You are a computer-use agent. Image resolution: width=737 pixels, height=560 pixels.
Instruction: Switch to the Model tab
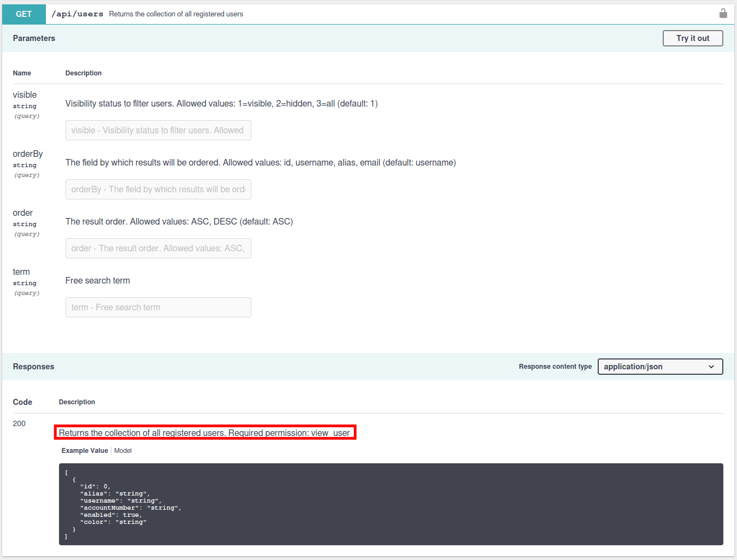[123, 450]
